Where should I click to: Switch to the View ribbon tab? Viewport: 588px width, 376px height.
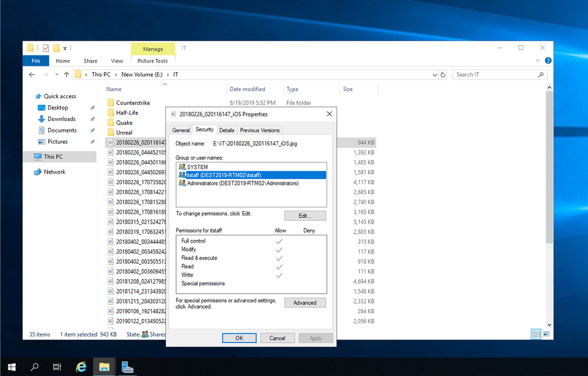tap(117, 61)
